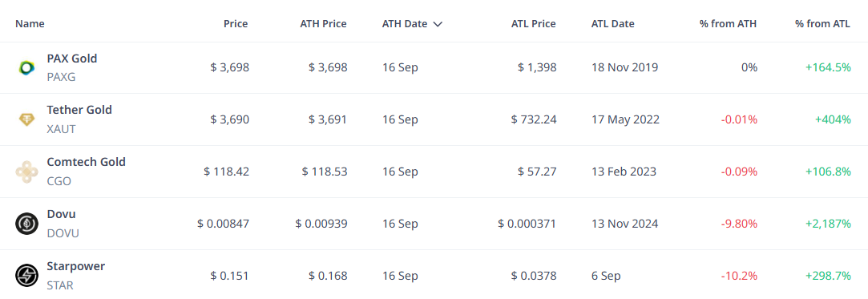Image resolution: width=868 pixels, height=299 pixels.
Task: Click the PAX Gold coin logo
Action: pyautogui.click(x=26, y=67)
